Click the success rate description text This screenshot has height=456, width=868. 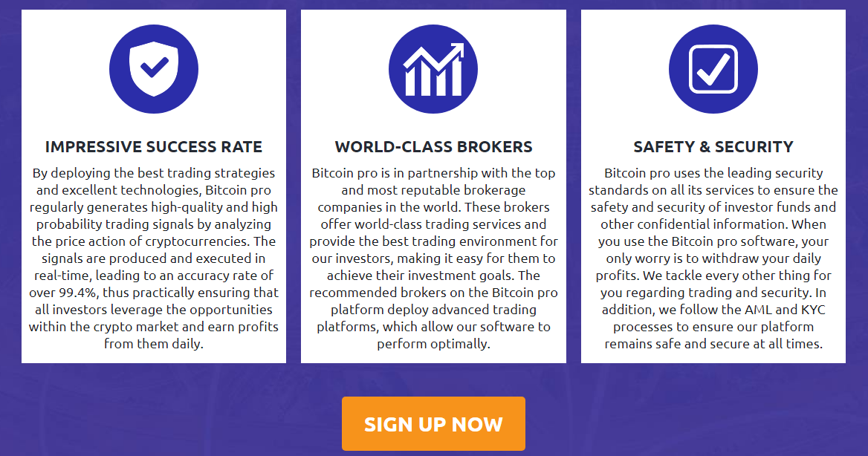(154, 256)
